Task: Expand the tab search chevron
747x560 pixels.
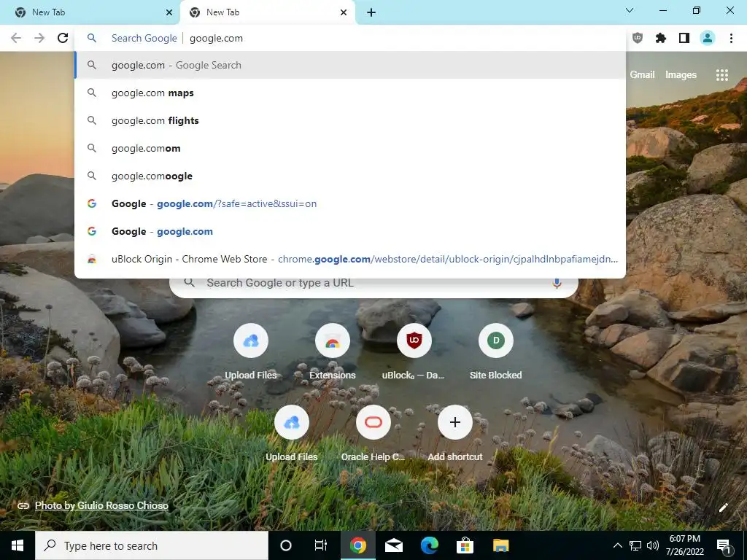Action: click(x=630, y=10)
